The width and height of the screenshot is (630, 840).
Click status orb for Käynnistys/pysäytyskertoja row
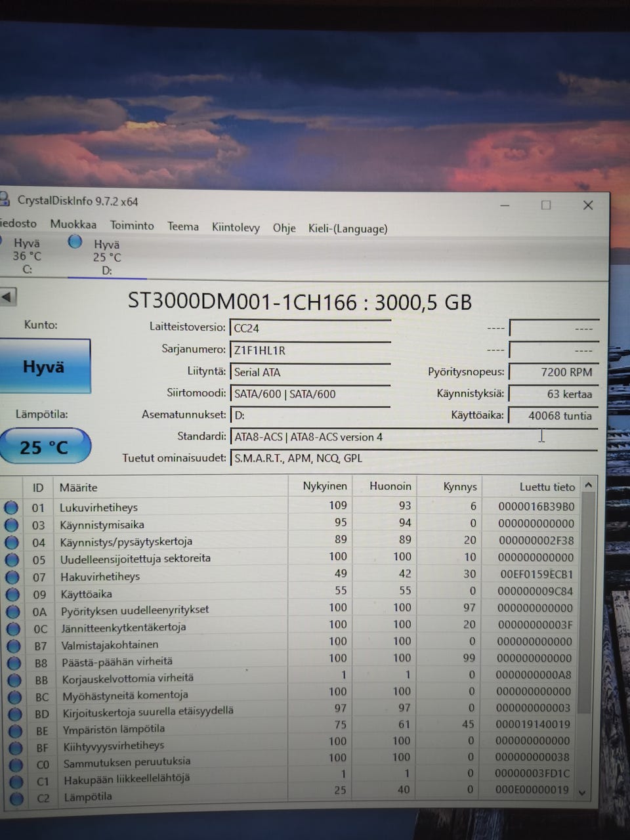coord(12,542)
